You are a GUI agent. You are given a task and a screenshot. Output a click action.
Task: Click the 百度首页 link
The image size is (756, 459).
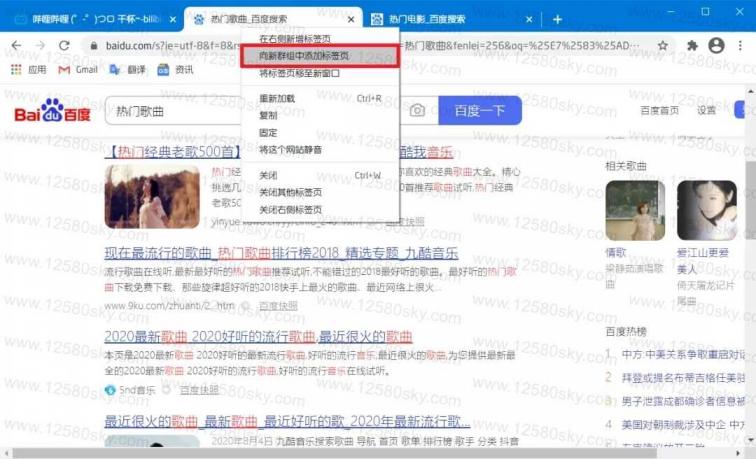tap(659, 110)
